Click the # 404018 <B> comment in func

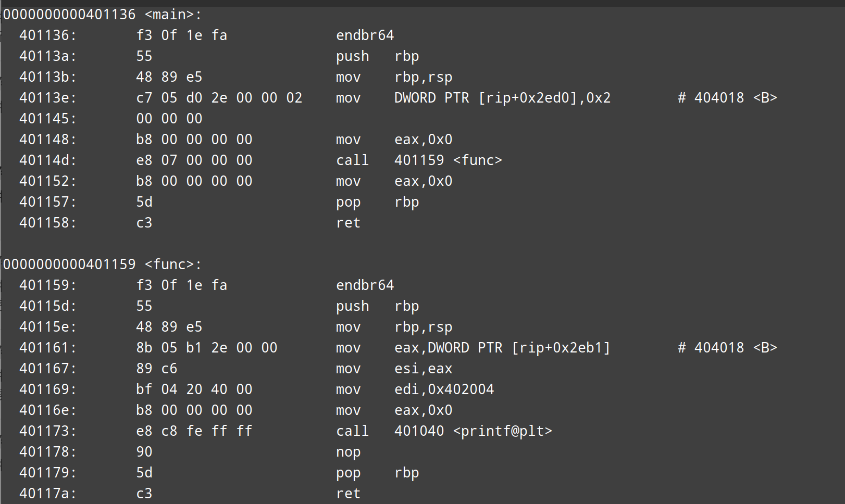point(727,348)
